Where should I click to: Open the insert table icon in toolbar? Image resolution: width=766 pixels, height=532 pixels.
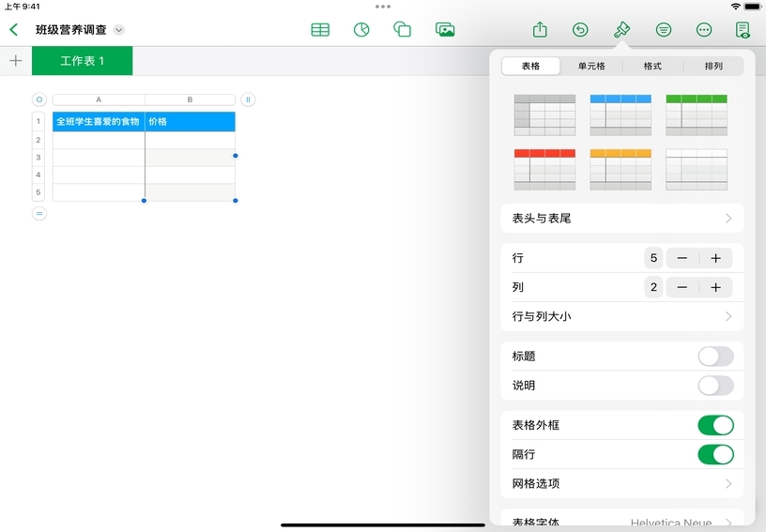click(x=320, y=30)
